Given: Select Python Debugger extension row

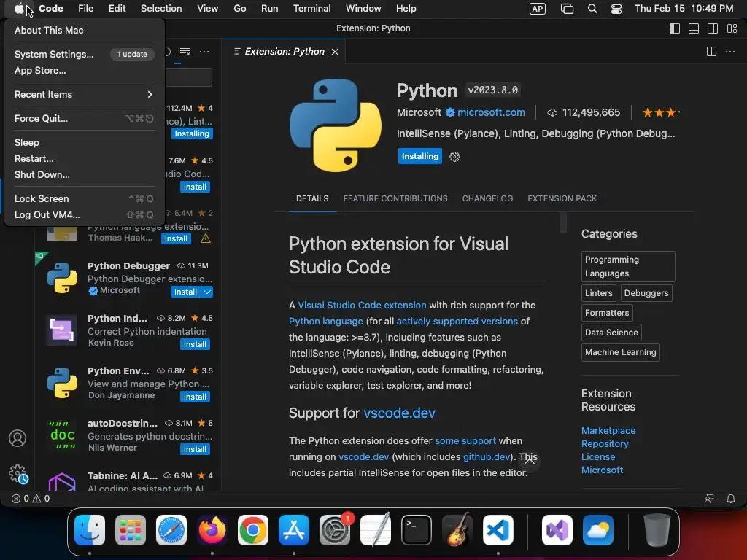Looking at the screenshot, I should (128, 279).
